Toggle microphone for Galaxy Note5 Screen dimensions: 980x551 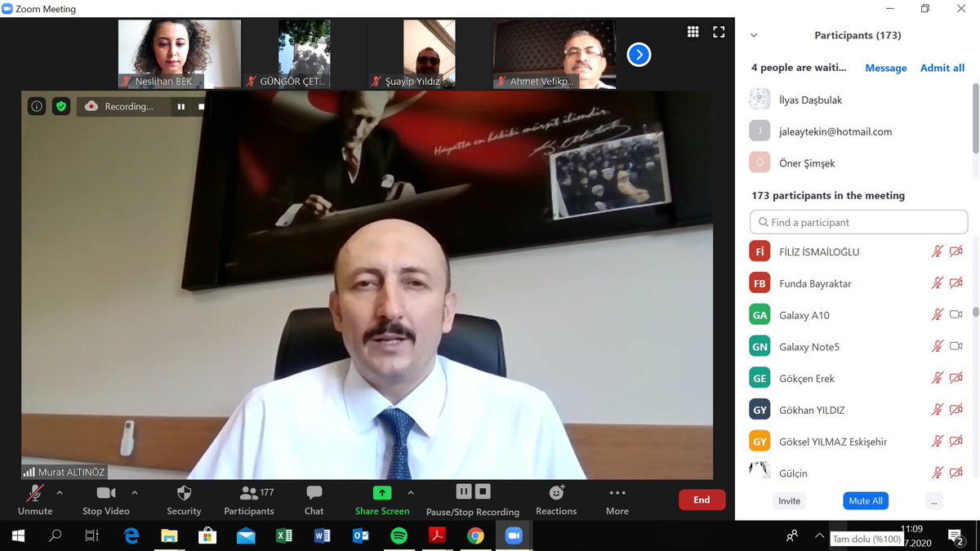coord(938,346)
